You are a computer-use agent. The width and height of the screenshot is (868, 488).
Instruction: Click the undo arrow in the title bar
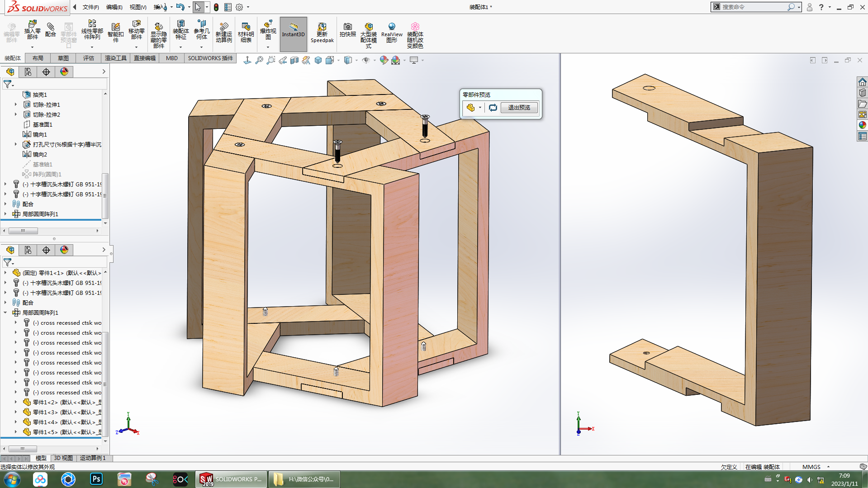180,7
